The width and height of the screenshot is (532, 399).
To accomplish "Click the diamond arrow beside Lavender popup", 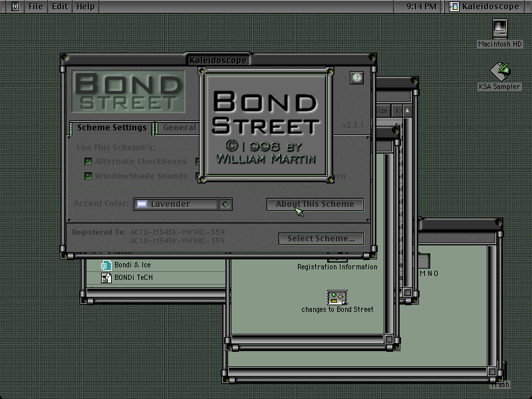I will tap(225, 204).
